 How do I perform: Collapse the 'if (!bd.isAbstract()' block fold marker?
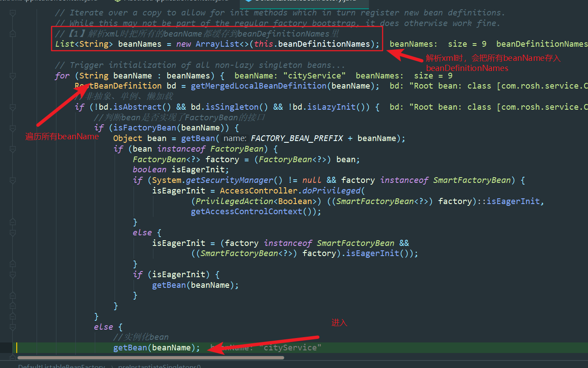point(13,107)
